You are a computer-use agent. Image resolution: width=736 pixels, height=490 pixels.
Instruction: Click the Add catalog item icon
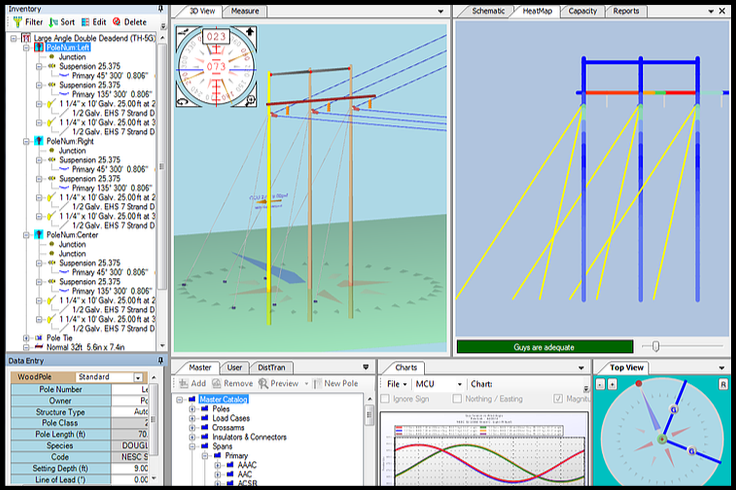pyautogui.click(x=184, y=383)
